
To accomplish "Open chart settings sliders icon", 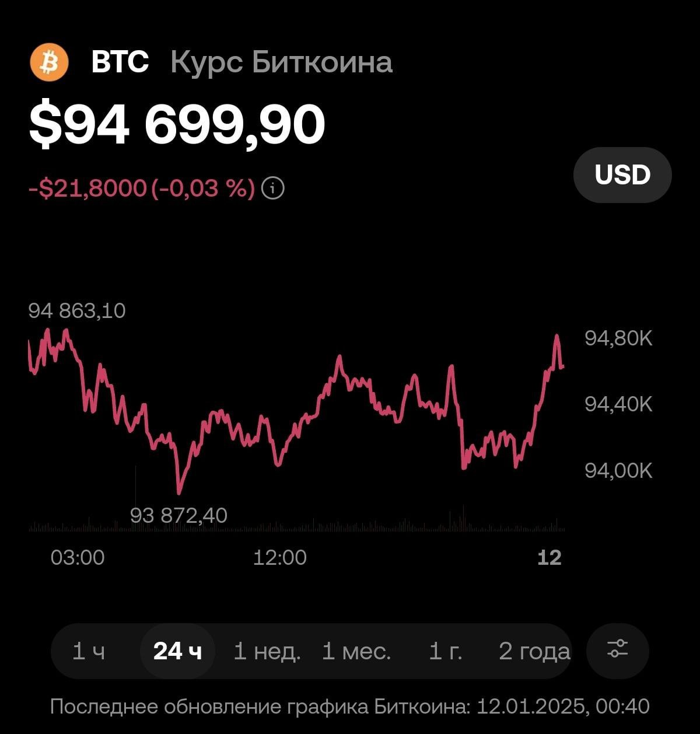I will click(x=617, y=651).
